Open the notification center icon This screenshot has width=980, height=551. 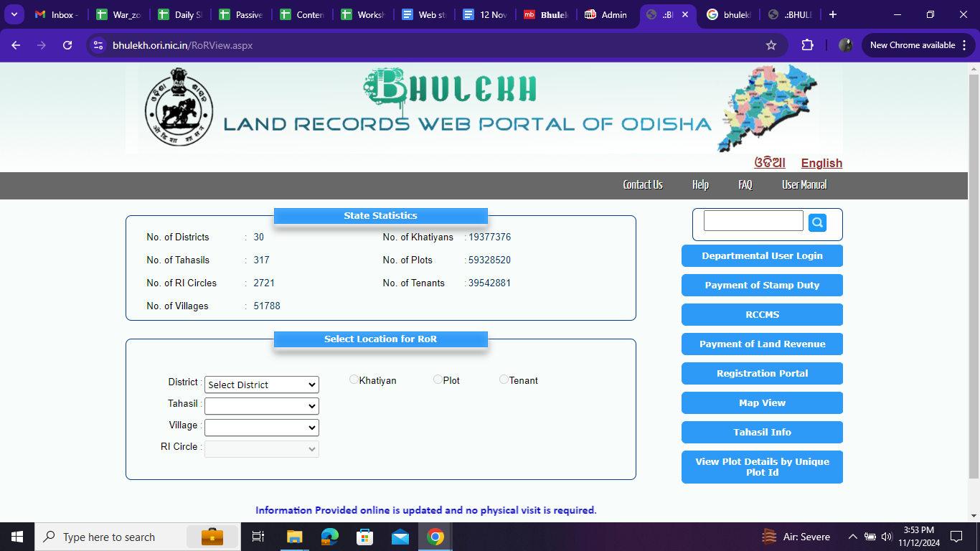(x=956, y=537)
